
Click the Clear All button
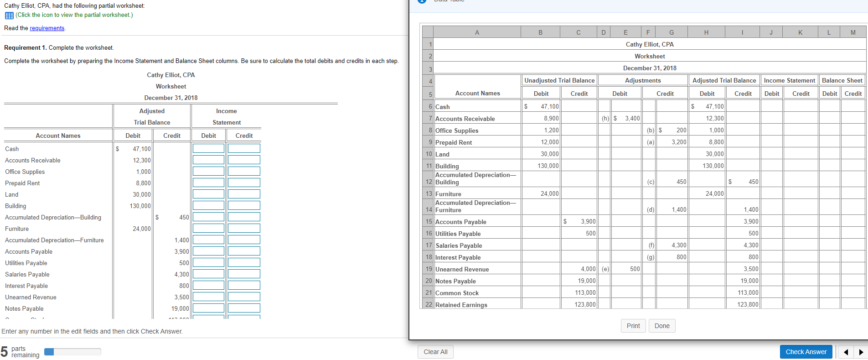(435, 352)
